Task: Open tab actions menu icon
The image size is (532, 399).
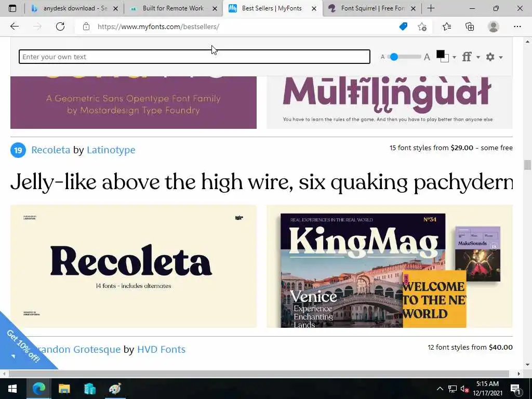Action: tap(12, 8)
